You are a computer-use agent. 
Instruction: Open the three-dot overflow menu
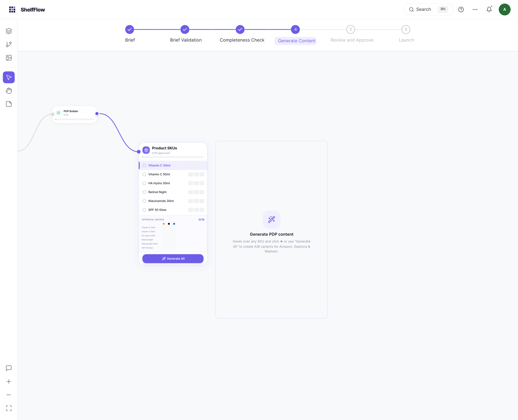[x=475, y=9]
